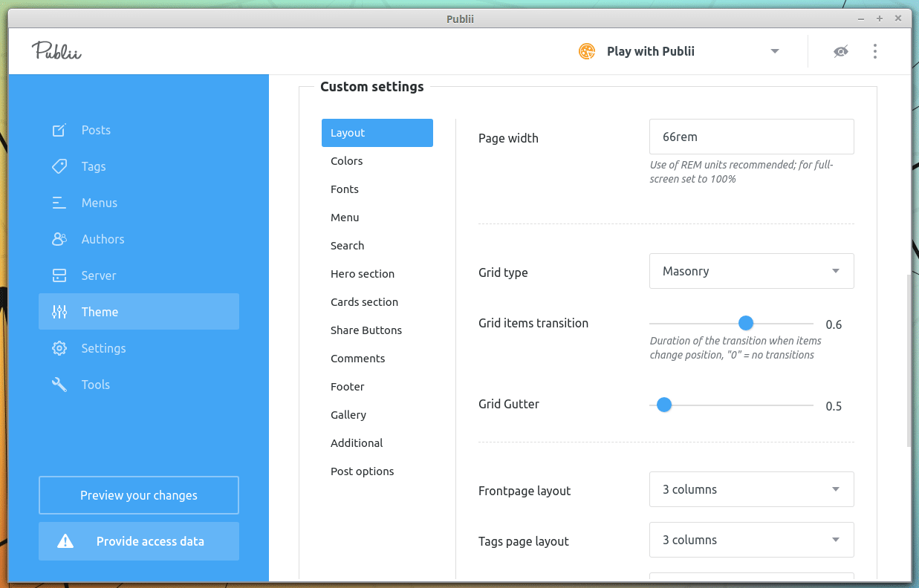Open the Additional settings tab

tap(377, 443)
